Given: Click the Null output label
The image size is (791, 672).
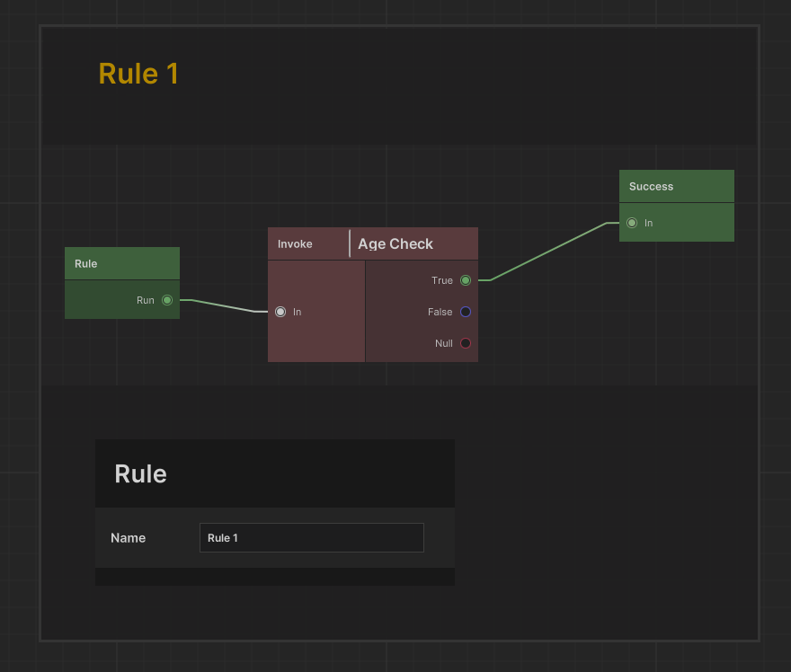Looking at the screenshot, I should [444, 343].
